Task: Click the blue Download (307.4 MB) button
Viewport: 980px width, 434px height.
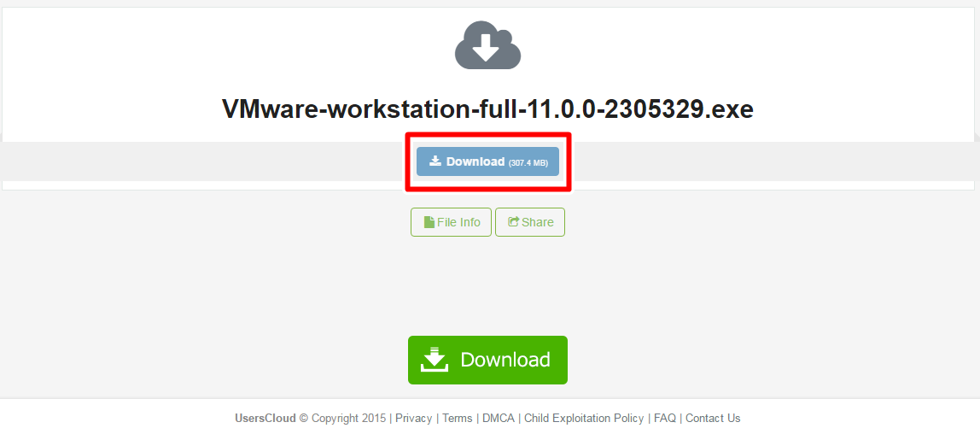Action: [x=487, y=161]
